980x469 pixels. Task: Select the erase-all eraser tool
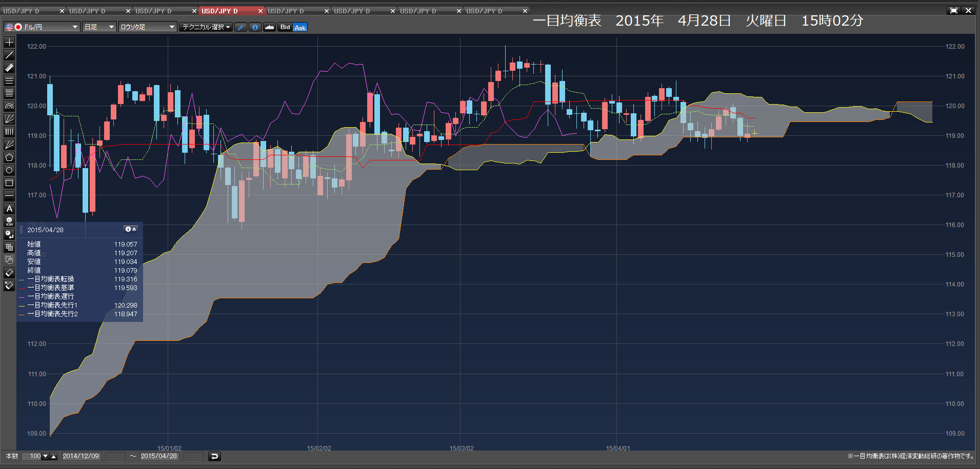(x=9, y=286)
